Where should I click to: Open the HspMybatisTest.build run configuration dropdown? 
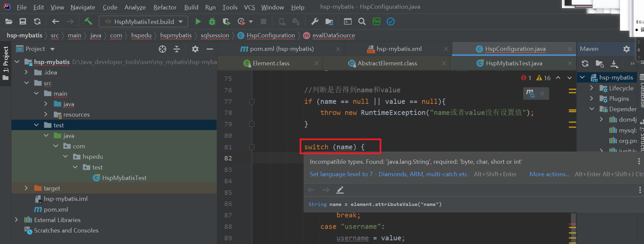tap(143, 22)
